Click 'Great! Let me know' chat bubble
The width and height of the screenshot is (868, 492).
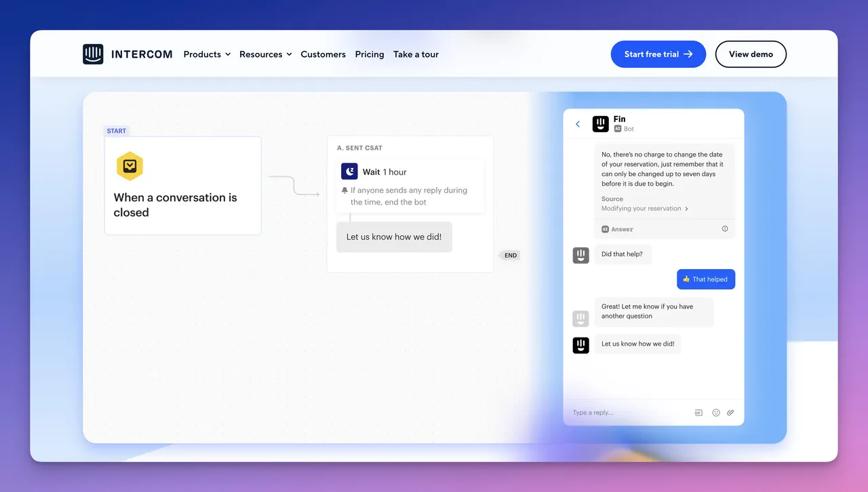point(654,312)
